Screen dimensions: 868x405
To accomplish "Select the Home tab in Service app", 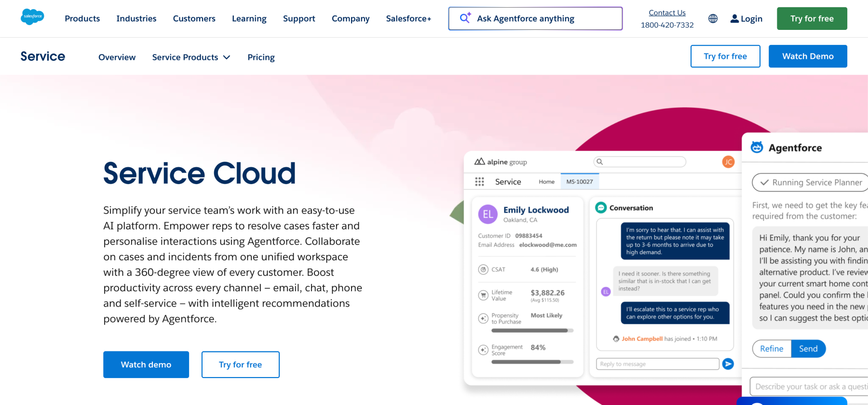I will 547,182.
